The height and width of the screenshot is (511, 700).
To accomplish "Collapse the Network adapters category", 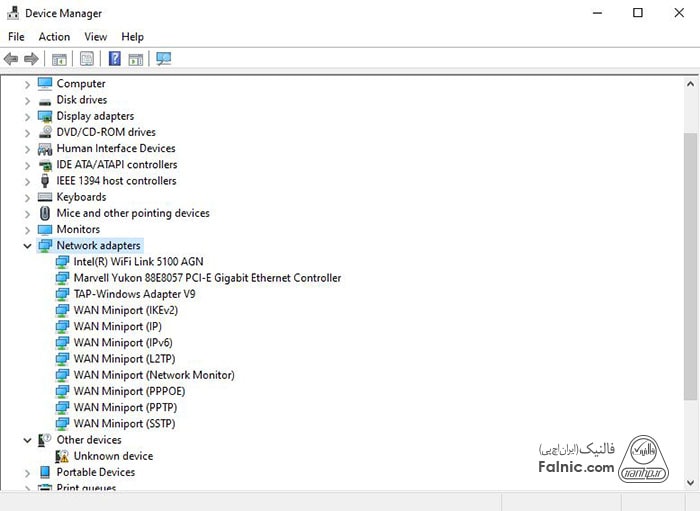I will click(27, 246).
